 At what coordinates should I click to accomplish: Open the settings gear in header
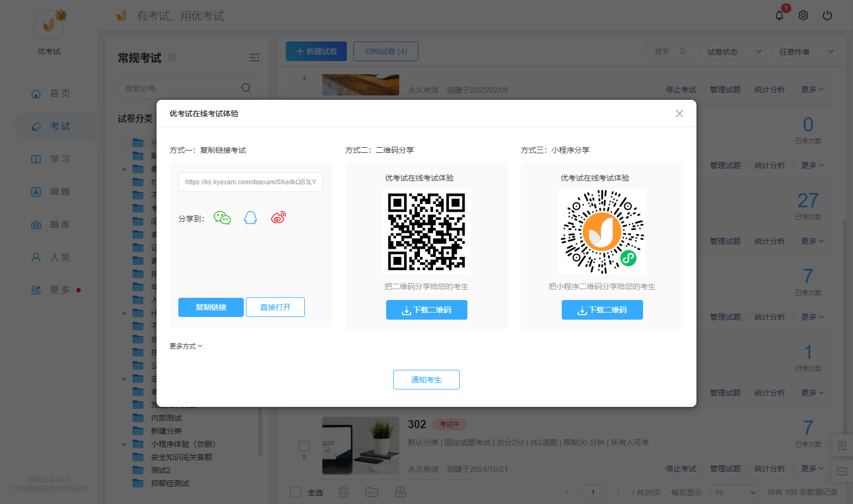803,15
